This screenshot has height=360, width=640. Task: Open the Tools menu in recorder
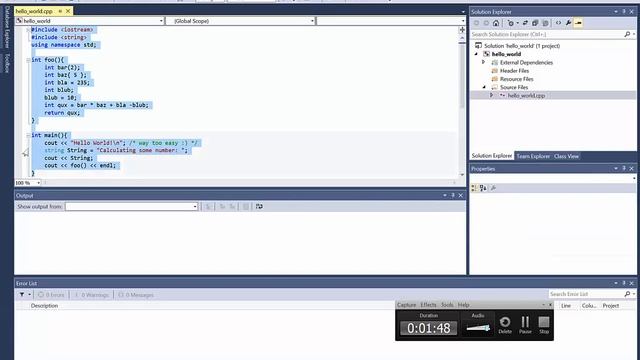447,305
